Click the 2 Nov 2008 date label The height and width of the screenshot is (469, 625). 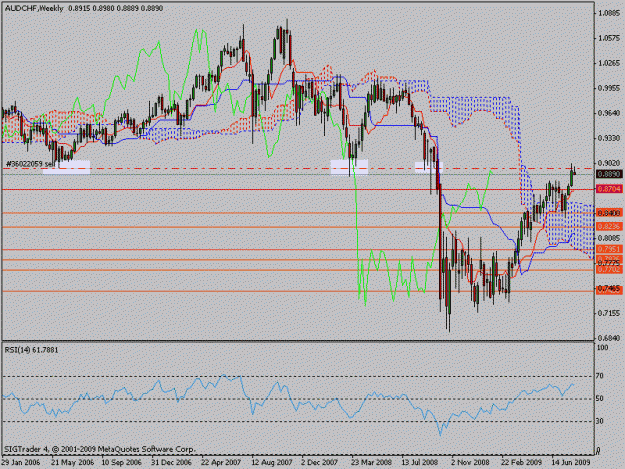pos(470,463)
